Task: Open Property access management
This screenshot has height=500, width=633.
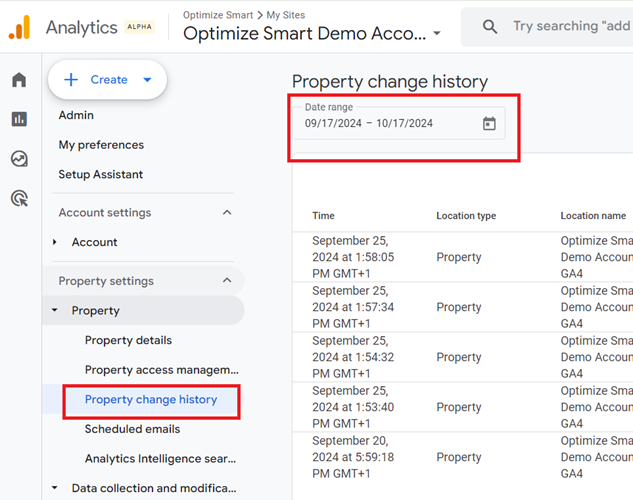Action: 161,370
